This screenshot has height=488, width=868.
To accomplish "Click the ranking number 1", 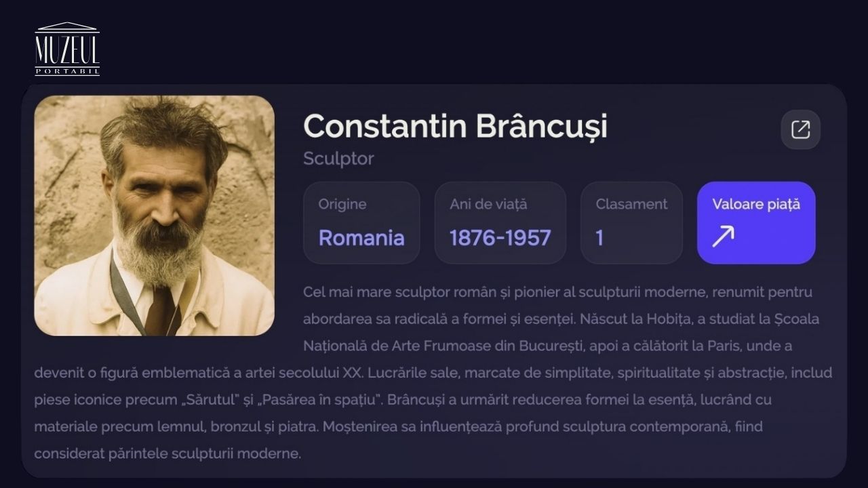I will (599, 238).
